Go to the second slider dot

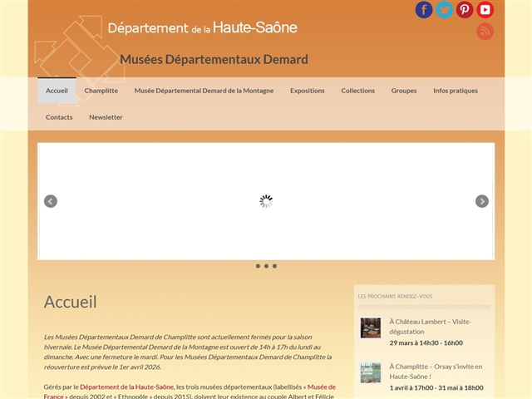[266, 266]
